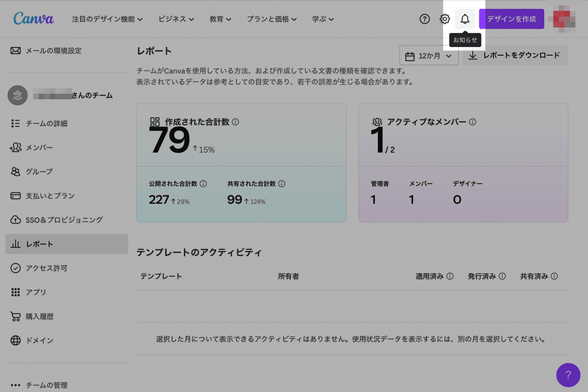Click the grid icon beside 作成された合計数

coord(155,122)
